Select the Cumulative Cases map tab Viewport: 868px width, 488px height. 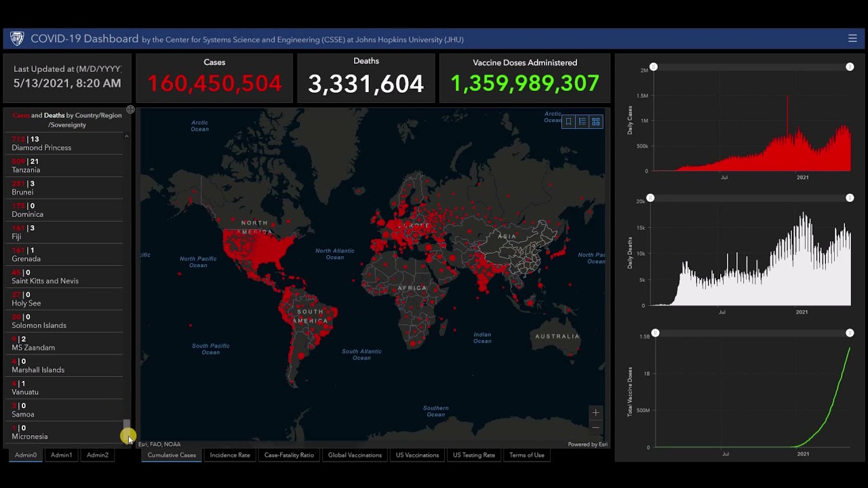click(x=172, y=455)
